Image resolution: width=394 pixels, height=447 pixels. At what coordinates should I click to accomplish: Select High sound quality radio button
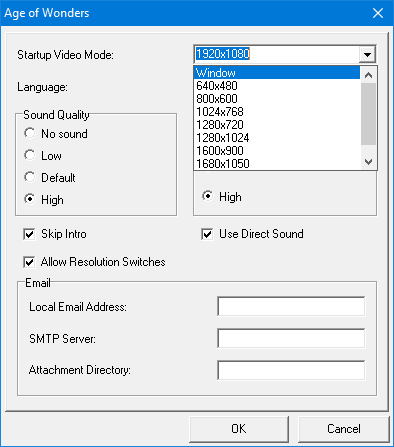[30, 199]
